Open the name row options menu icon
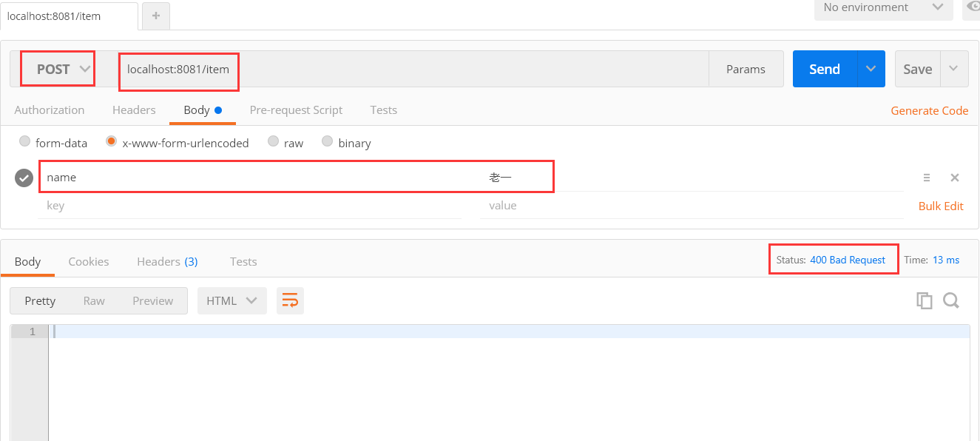The image size is (980, 441). [926, 178]
